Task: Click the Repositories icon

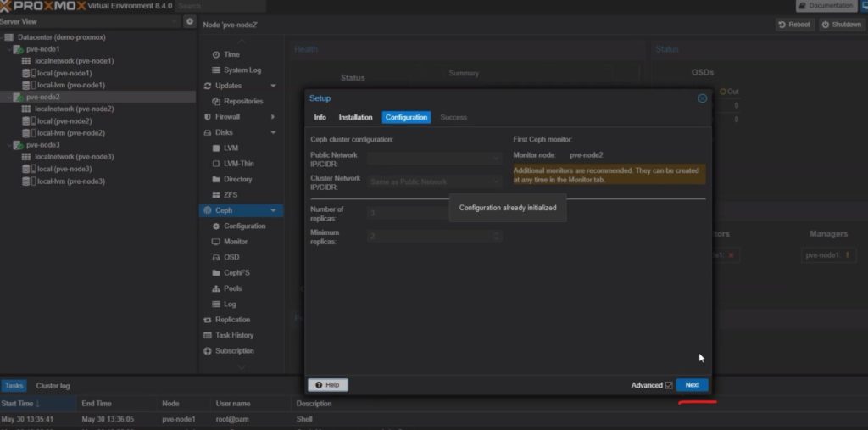Action: tap(216, 102)
